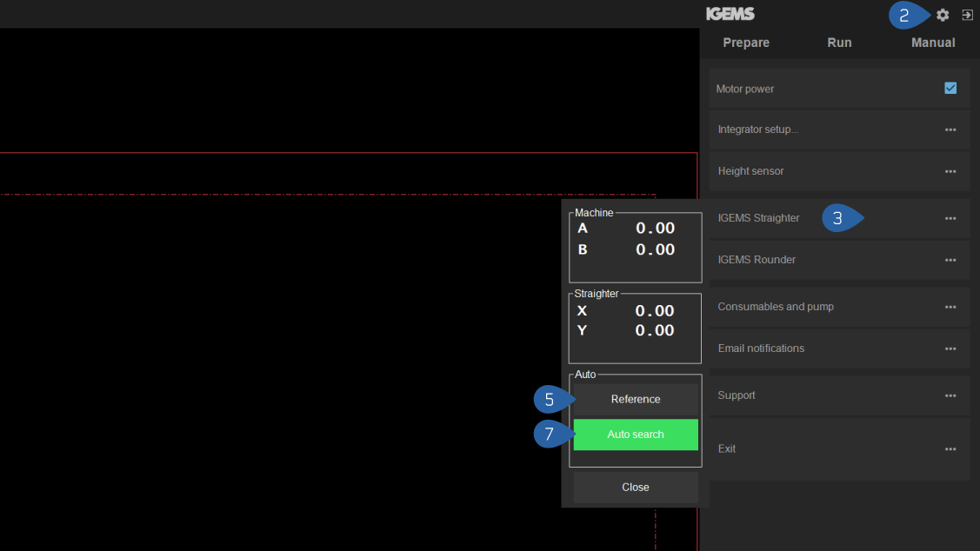Screen dimensions: 980x551
Task: Open Height sensor three-dot menu
Action: click(950, 171)
